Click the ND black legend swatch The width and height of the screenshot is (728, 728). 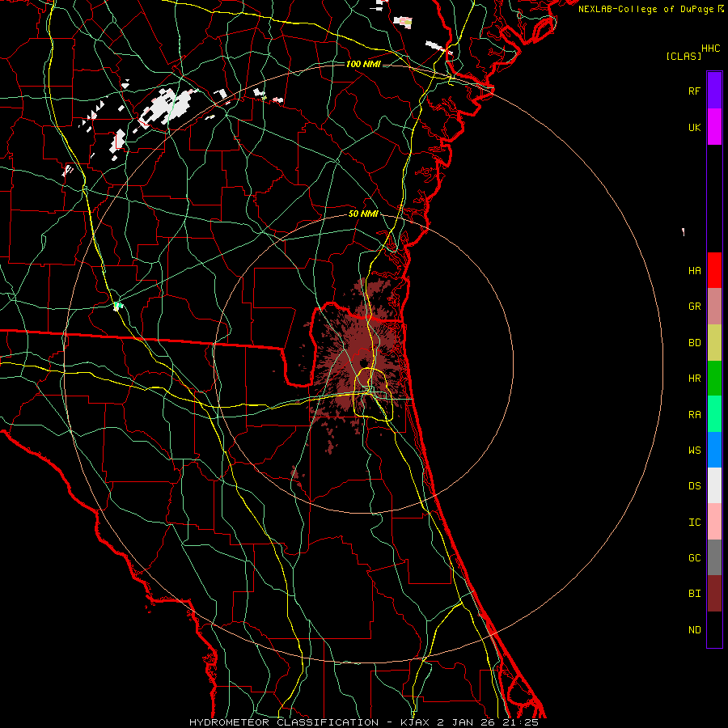714,629
